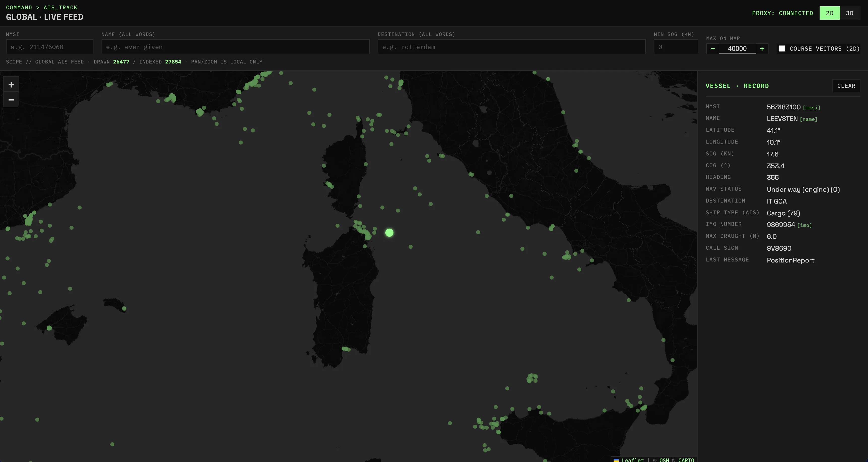868x462 pixels.
Task: Select the SOG value 17.6
Action: [x=773, y=154]
